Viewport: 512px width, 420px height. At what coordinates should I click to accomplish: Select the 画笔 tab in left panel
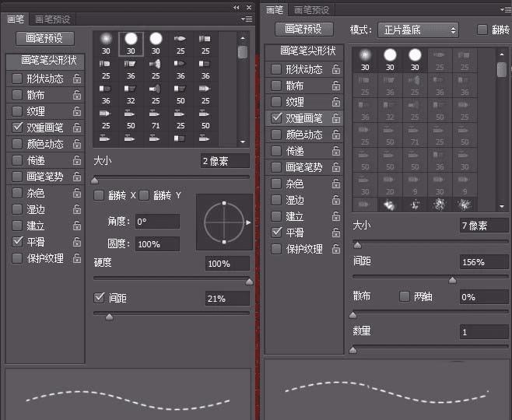(16, 19)
